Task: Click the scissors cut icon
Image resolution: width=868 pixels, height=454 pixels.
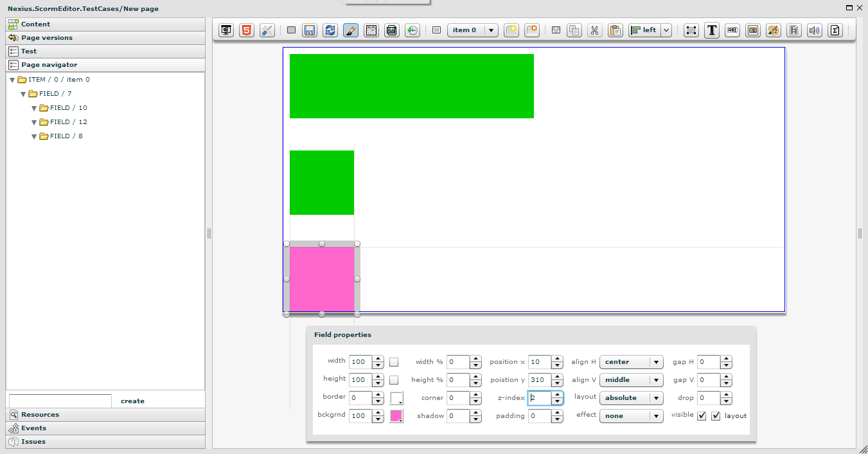Action: 594,30
